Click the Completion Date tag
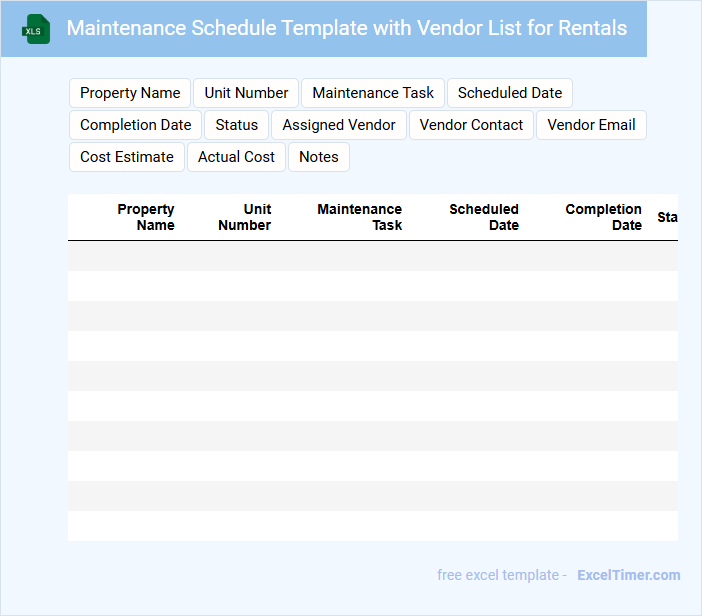This screenshot has width=702, height=616. click(x=135, y=125)
